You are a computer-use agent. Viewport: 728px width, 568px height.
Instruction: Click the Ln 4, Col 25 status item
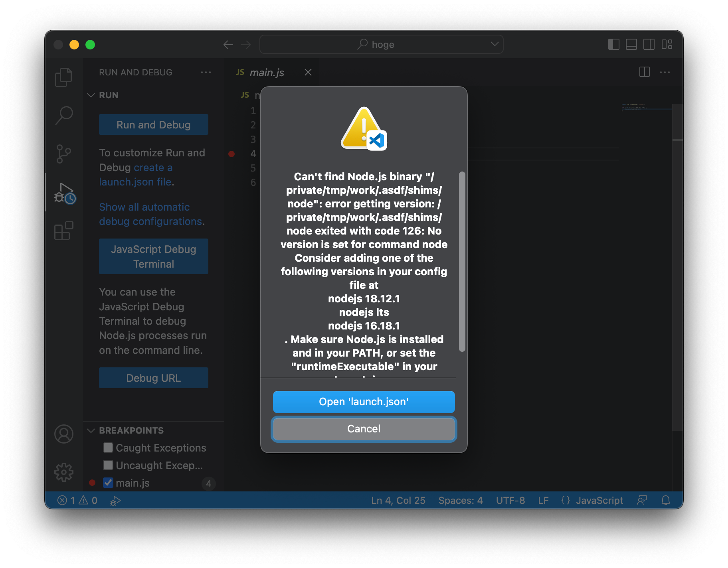pyautogui.click(x=398, y=500)
